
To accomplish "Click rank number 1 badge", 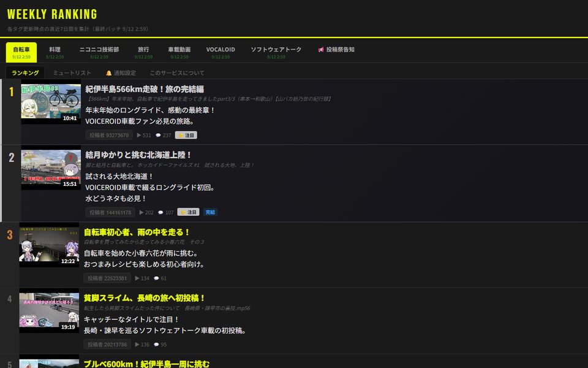I will 11,91.
